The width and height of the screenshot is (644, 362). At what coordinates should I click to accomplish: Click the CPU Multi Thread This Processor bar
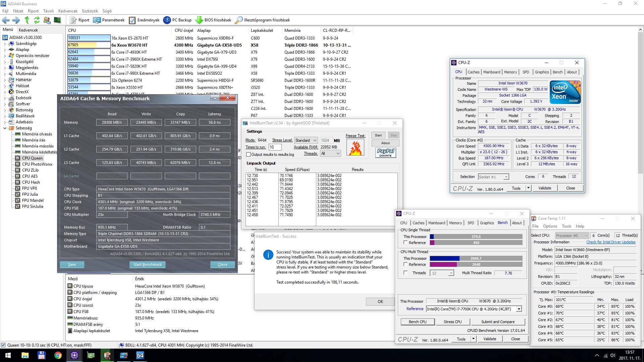pos(476,258)
